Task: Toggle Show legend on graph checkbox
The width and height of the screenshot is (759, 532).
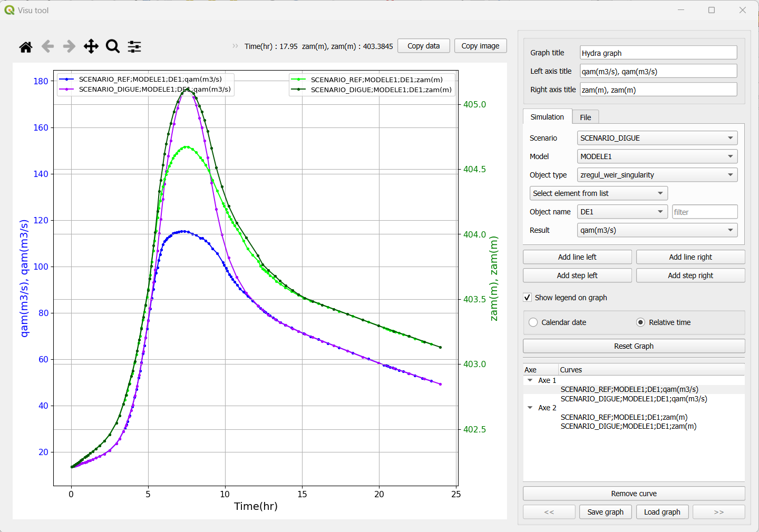Action: (527, 298)
